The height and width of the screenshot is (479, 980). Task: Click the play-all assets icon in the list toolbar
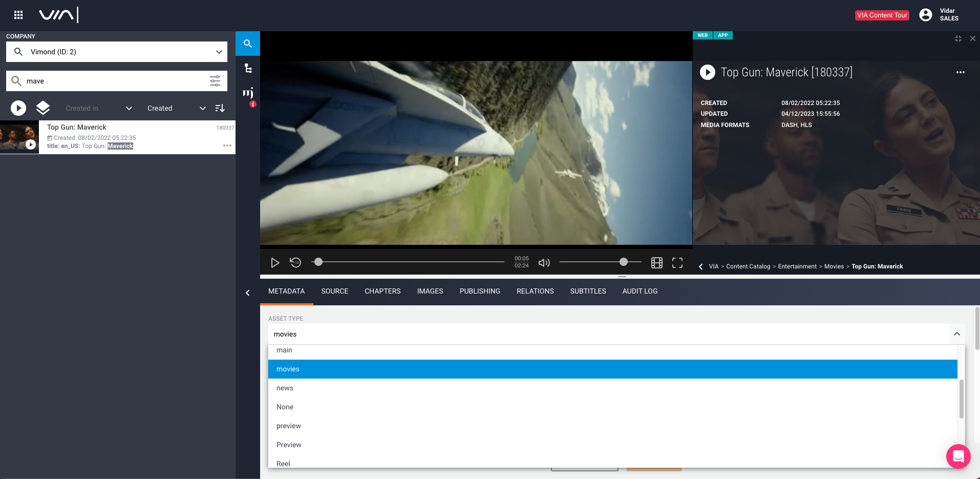click(18, 108)
